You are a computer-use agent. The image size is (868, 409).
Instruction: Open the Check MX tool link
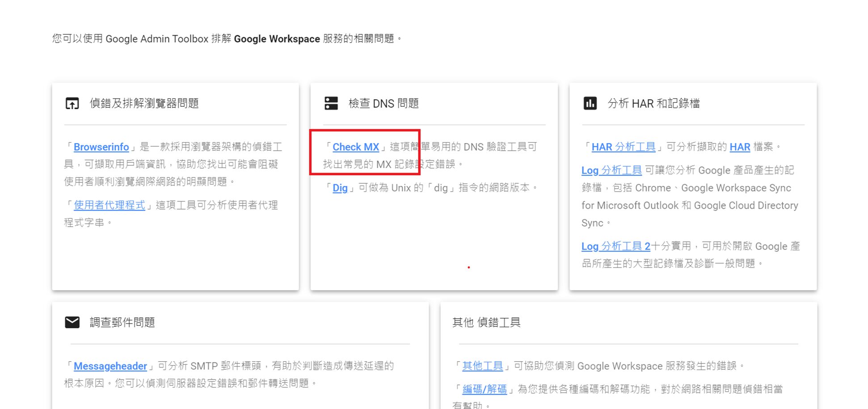(x=355, y=147)
